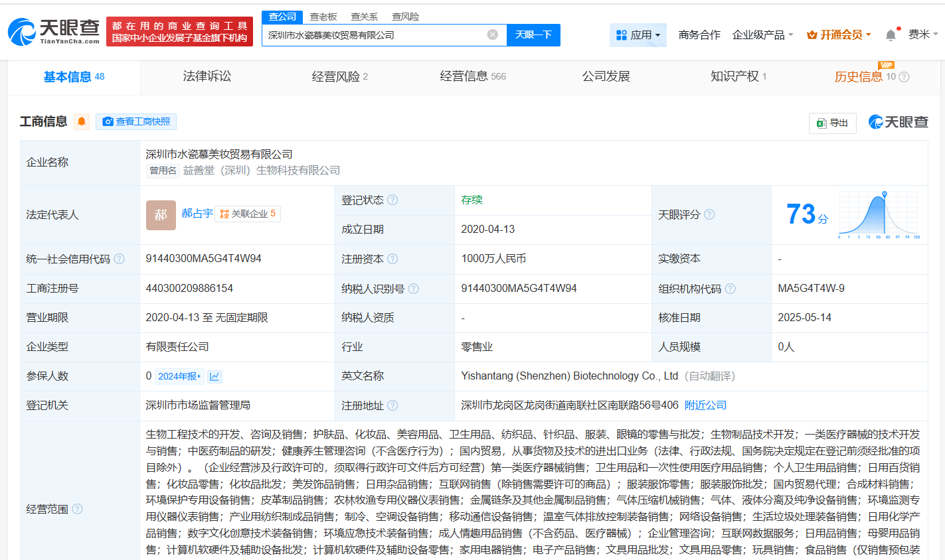Open the 2024年报 annual report selector
Image resolution: width=945 pixels, height=560 pixels.
coord(179,376)
